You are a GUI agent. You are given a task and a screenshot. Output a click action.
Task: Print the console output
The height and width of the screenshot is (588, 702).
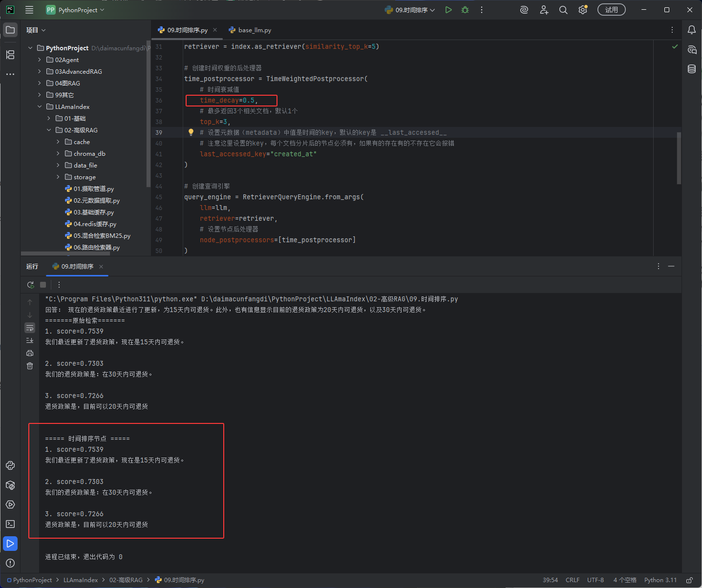30,353
